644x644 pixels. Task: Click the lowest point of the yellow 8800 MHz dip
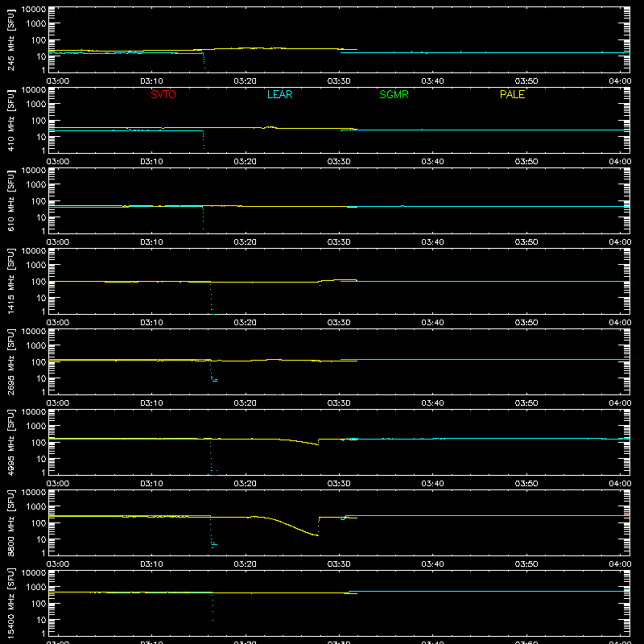317,535
